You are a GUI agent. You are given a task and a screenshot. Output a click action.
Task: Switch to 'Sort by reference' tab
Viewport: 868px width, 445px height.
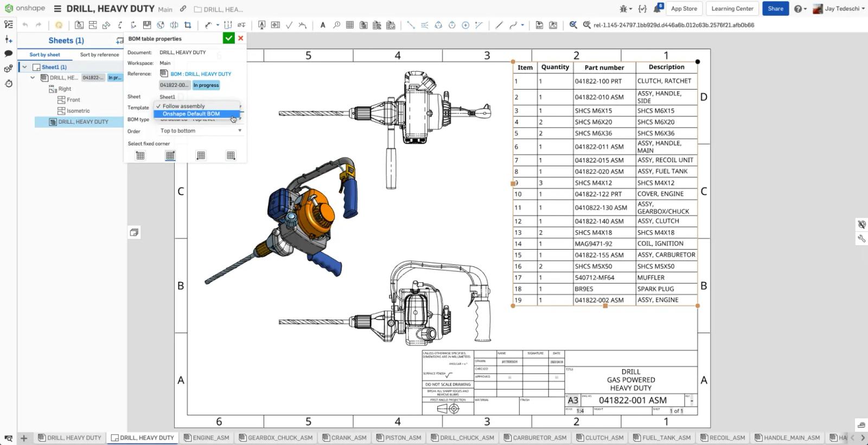[x=99, y=55]
